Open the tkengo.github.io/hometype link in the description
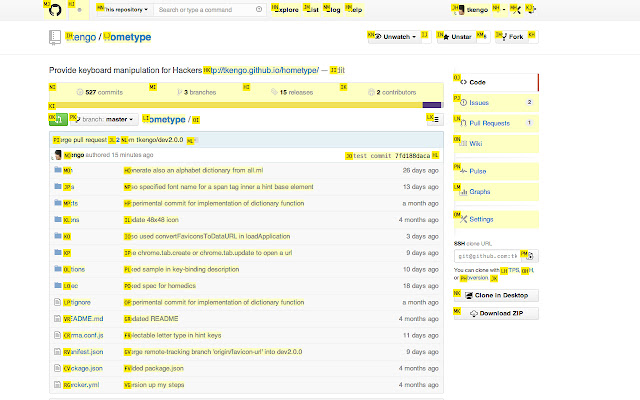The width and height of the screenshot is (640, 400). pos(261,70)
